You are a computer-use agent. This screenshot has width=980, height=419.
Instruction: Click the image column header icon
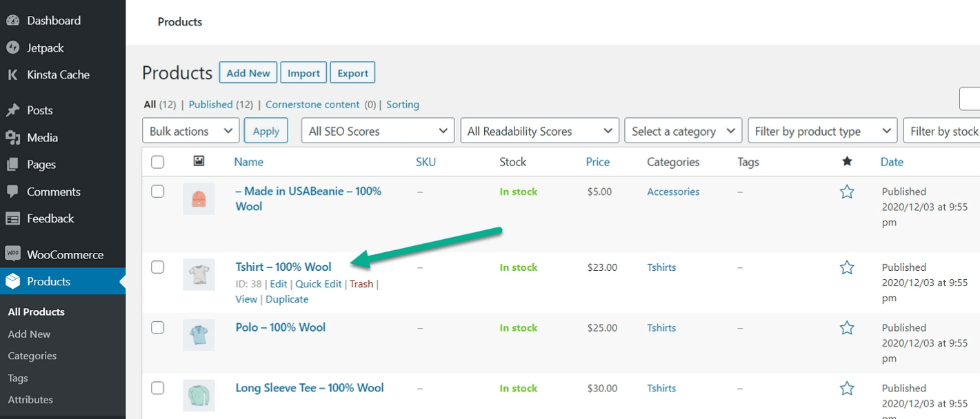199,161
